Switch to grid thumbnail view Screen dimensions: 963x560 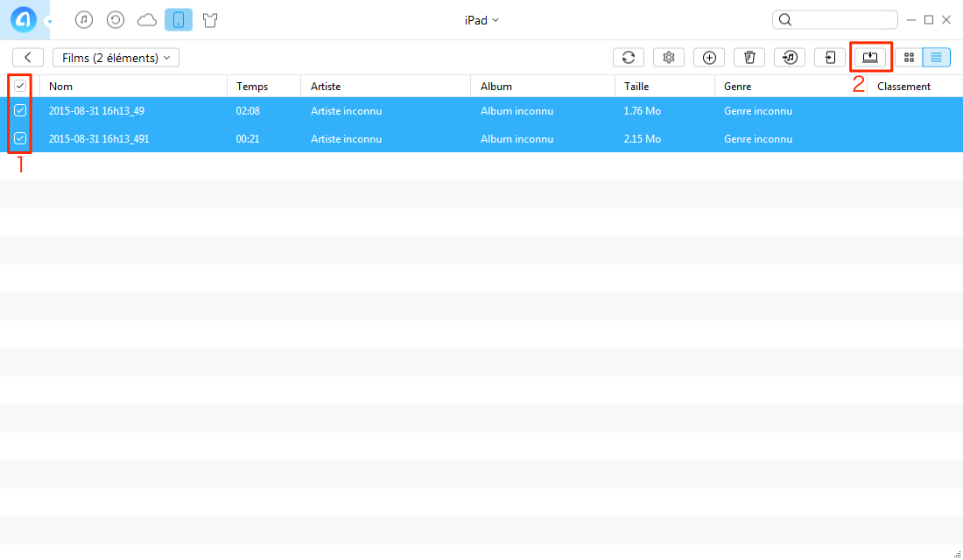coord(909,57)
